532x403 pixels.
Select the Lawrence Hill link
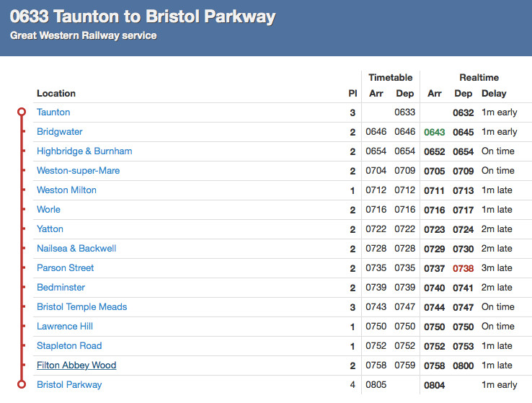65,327
